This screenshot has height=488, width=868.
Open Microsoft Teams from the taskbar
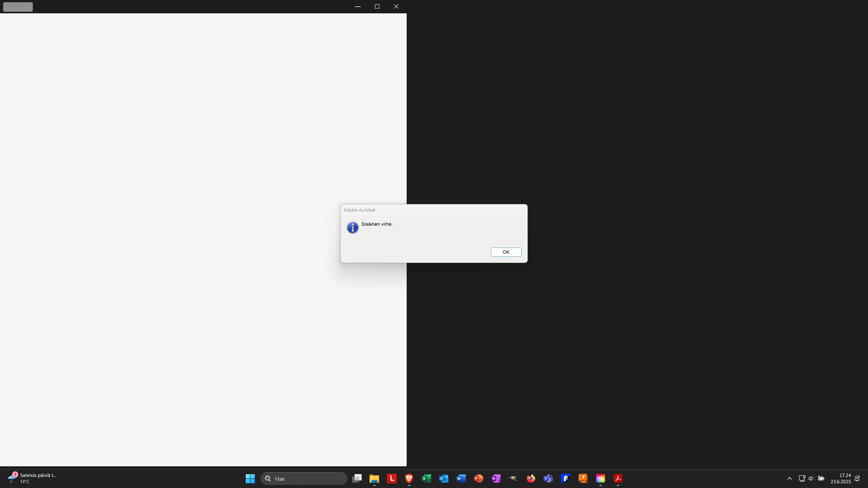548,478
